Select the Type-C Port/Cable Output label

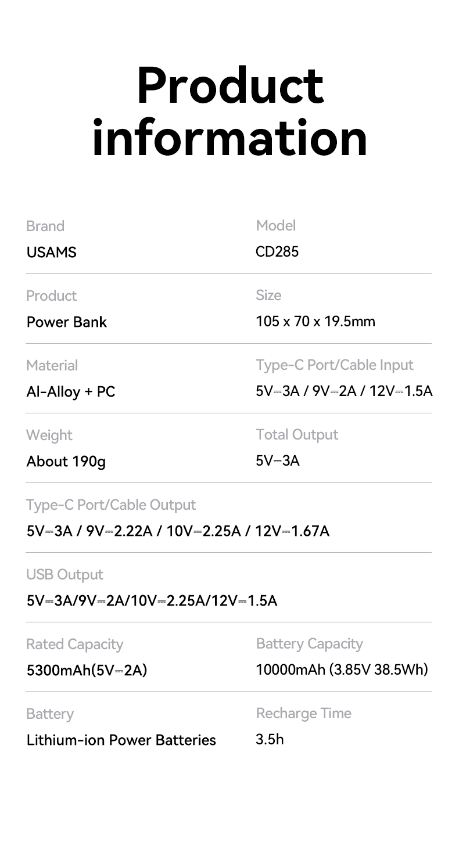tap(111, 505)
